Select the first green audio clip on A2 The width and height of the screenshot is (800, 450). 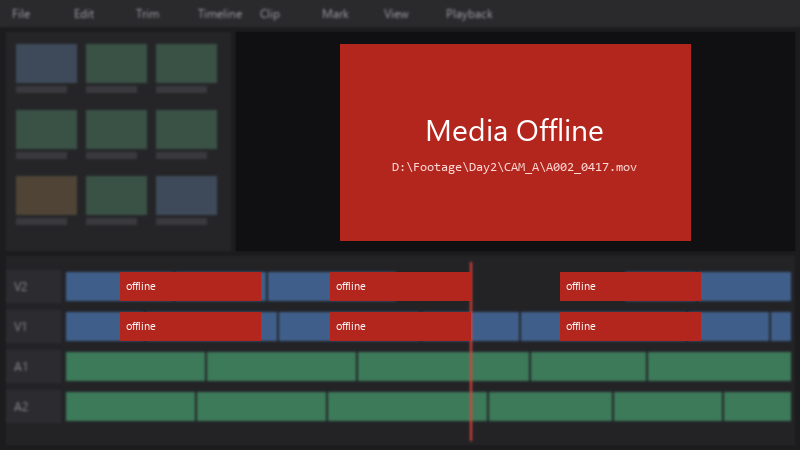click(130, 407)
